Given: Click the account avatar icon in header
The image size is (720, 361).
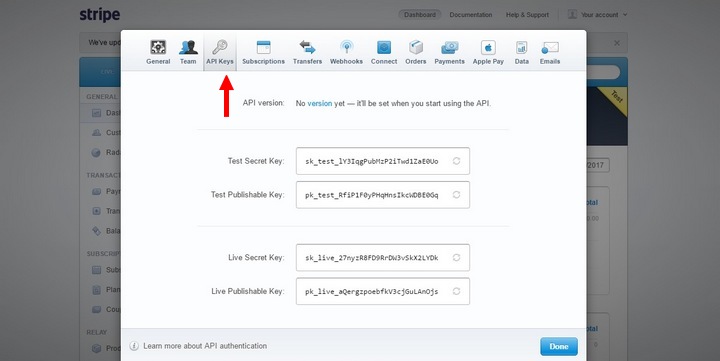Looking at the screenshot, I should coord(572,15).
